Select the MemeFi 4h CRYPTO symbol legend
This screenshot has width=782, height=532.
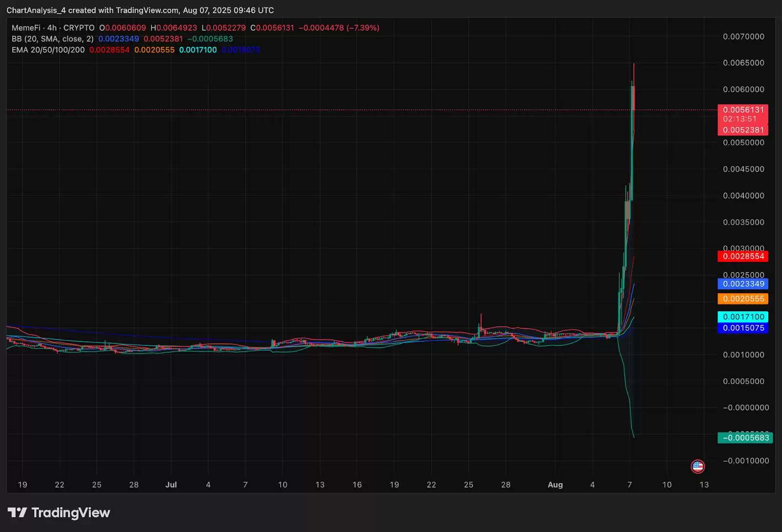coord(53,28)
